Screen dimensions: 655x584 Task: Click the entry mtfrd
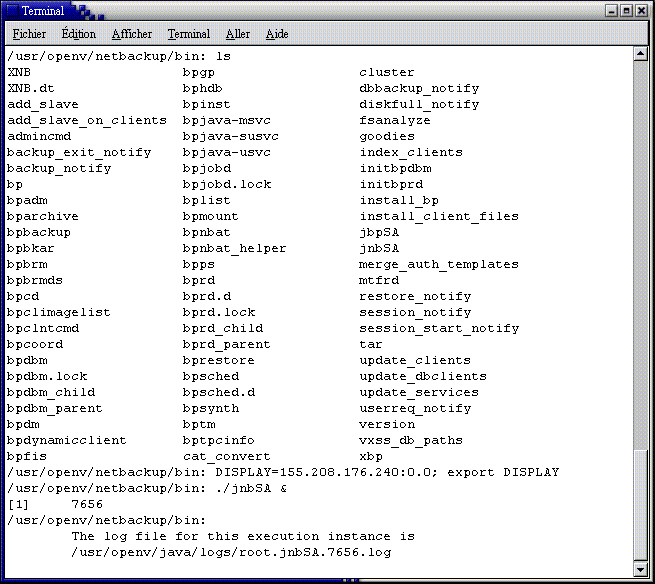click(378, 281)
